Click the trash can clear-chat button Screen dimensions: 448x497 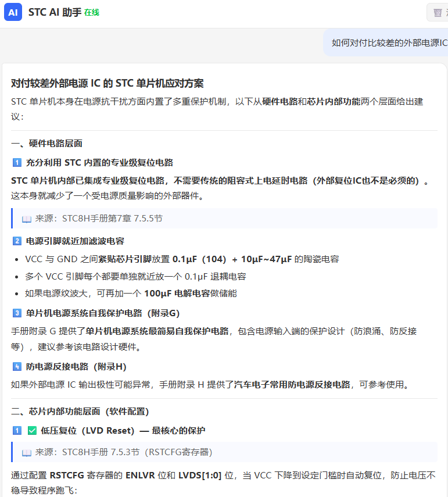click(438, 12)
